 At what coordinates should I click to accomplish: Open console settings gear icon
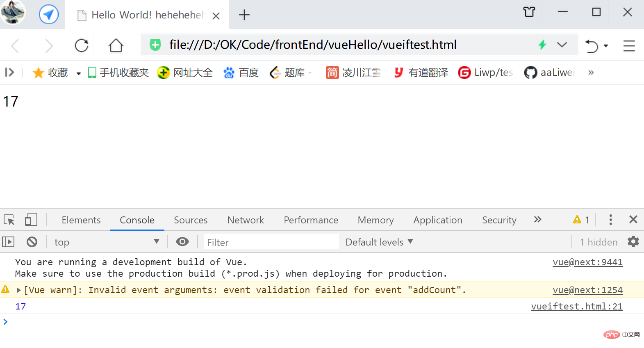click(633, 241)
